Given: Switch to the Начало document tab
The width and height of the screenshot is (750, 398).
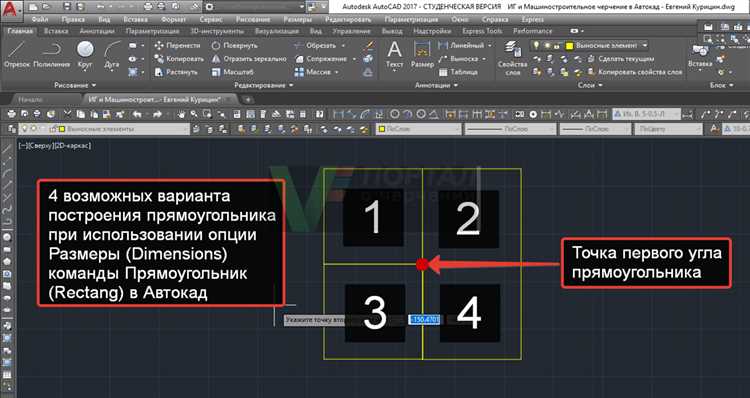Looking at the screenshot, I should pyautogui.click(x=31, y=100).
